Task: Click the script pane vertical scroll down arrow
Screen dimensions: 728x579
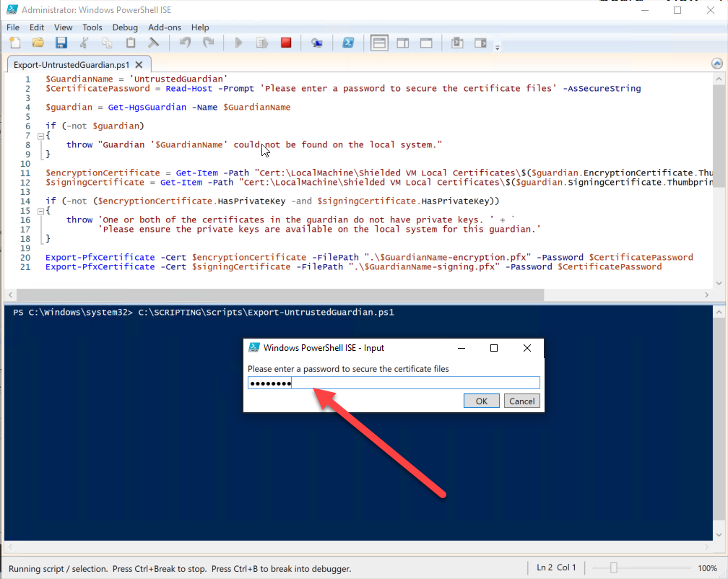Action: click(719, 283)
